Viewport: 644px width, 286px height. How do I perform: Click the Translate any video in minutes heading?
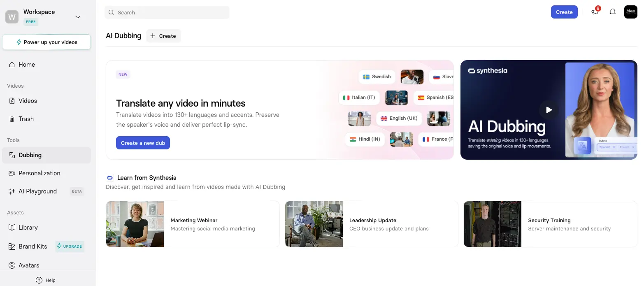tap(181, 103)
